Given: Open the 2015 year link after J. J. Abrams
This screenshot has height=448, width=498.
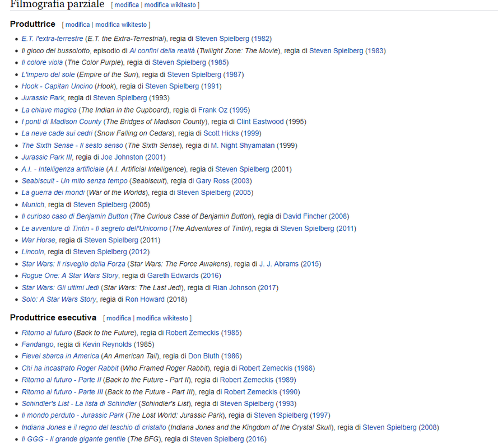Looking at the screenshot, I should click(x=311, y=264).
